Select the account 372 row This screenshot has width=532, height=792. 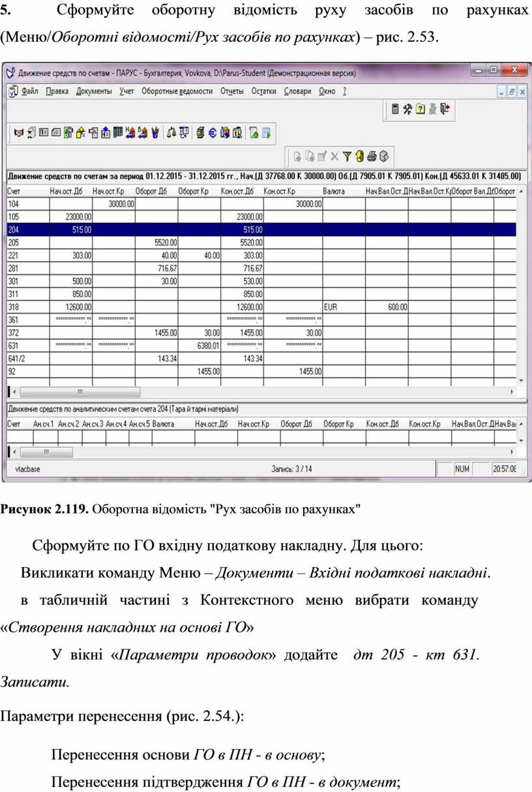pyautogui.click(x=261, y=333)
